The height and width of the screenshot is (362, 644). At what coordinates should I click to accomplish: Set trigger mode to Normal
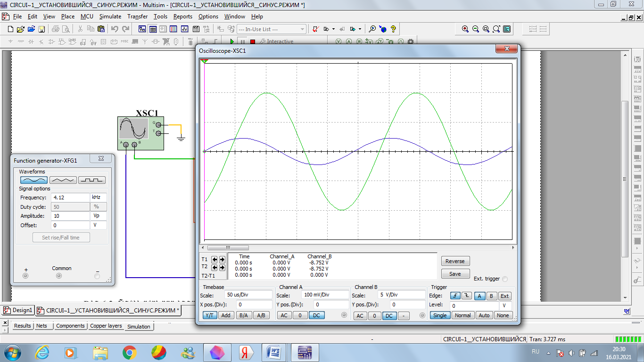462,315
